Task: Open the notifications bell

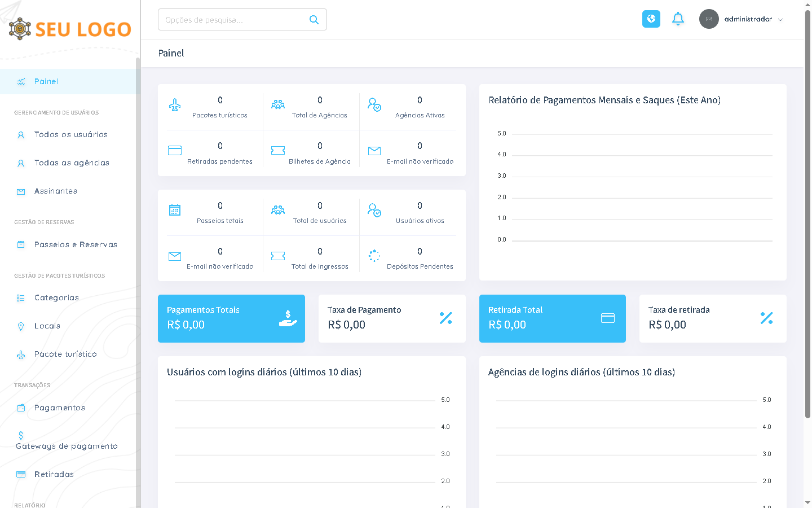Action: coord(678,19)
